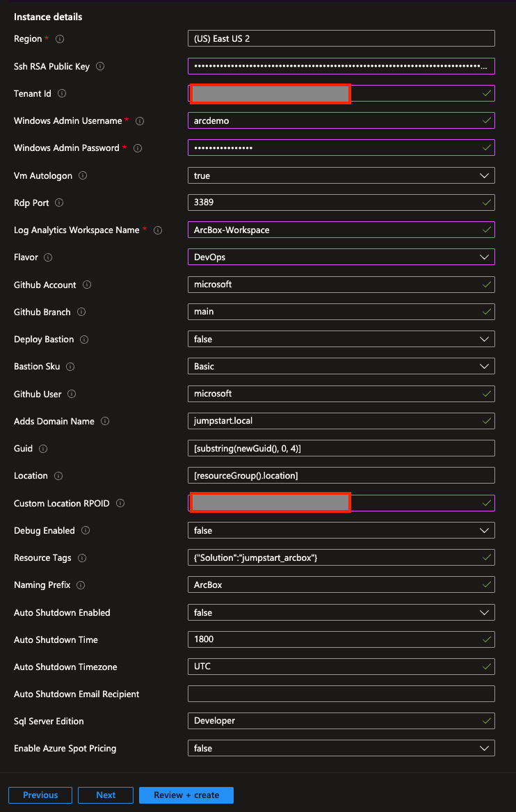
Task: Click the Review + create button
Action: coord(186,795)
